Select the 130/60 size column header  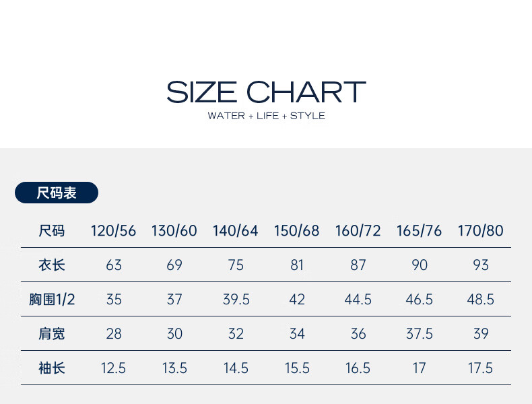tap(174, 231)
